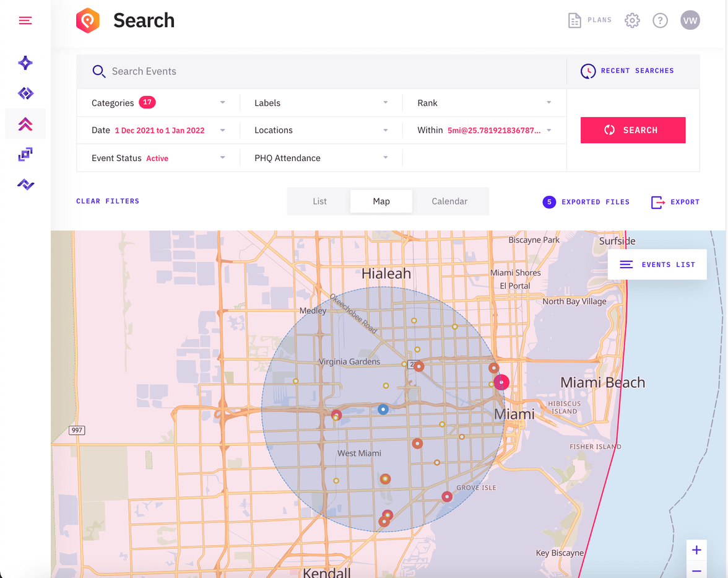Open the Plans page
This screenshot has height=578, width=728.
tap(589, 20)
